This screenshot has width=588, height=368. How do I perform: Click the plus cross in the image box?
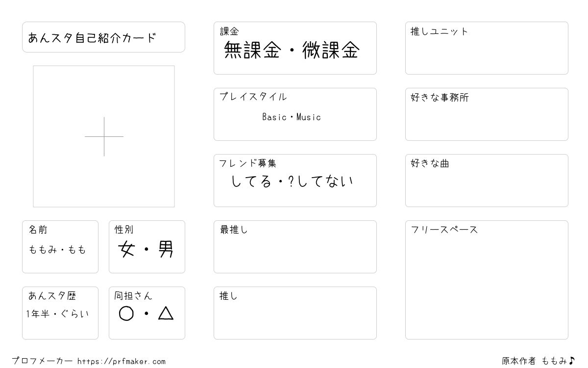(x=104, y=136)
